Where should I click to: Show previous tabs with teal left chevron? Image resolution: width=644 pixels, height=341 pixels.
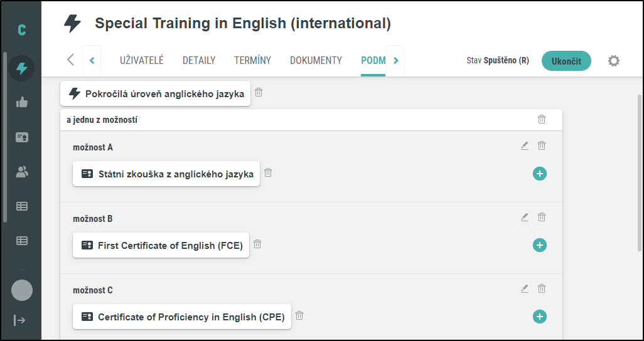pos(92,61)
